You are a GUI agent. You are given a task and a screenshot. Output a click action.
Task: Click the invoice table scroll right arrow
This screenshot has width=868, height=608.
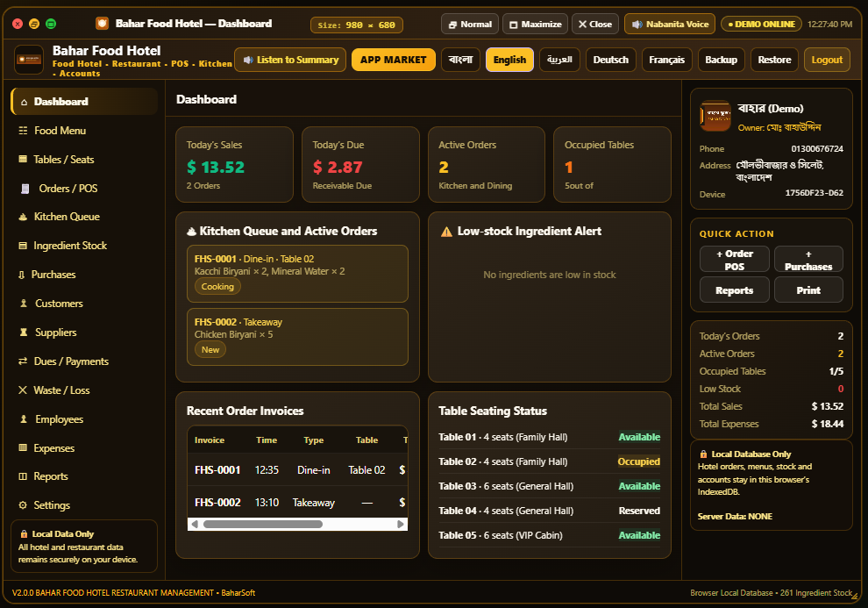tap(400, 525)
